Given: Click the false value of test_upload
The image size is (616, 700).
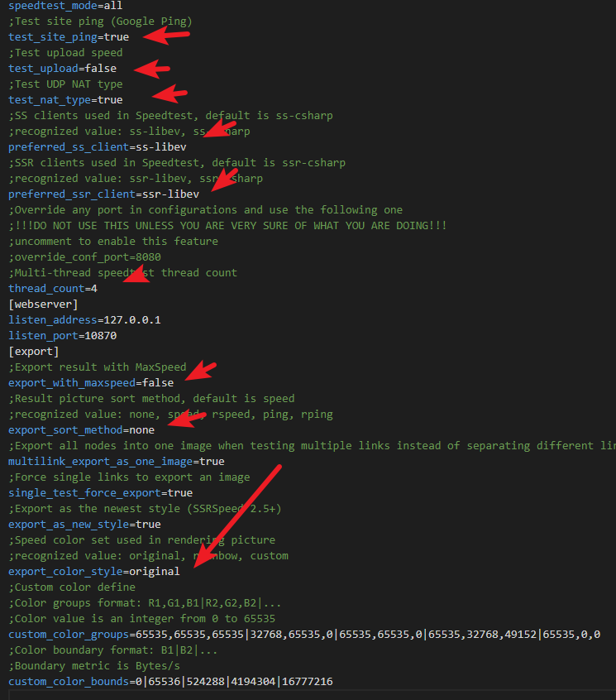Looking at the screenshot, I should coord(100,69).
